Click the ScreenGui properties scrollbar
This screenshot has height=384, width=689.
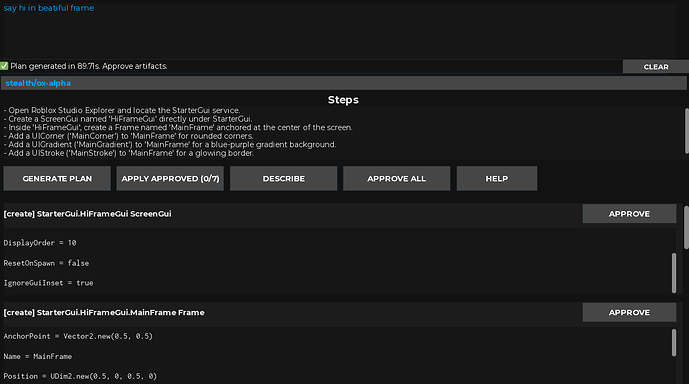click(674, 272)
